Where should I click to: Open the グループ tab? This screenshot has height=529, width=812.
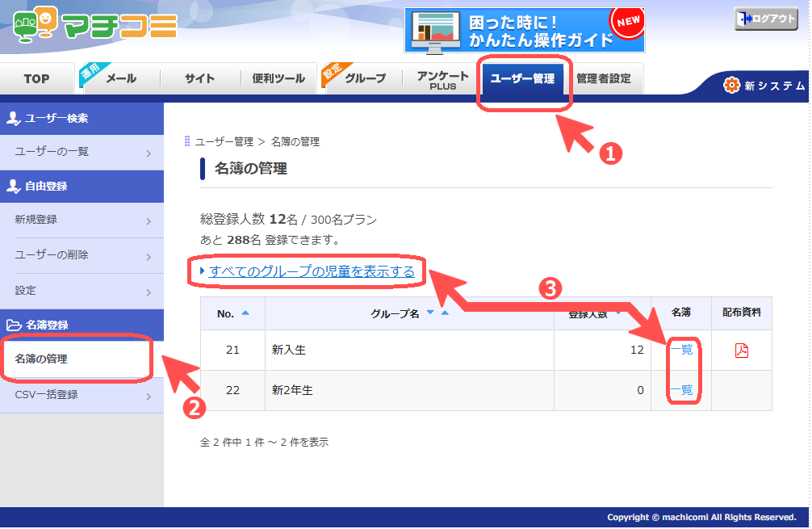(x=365, y=79)
